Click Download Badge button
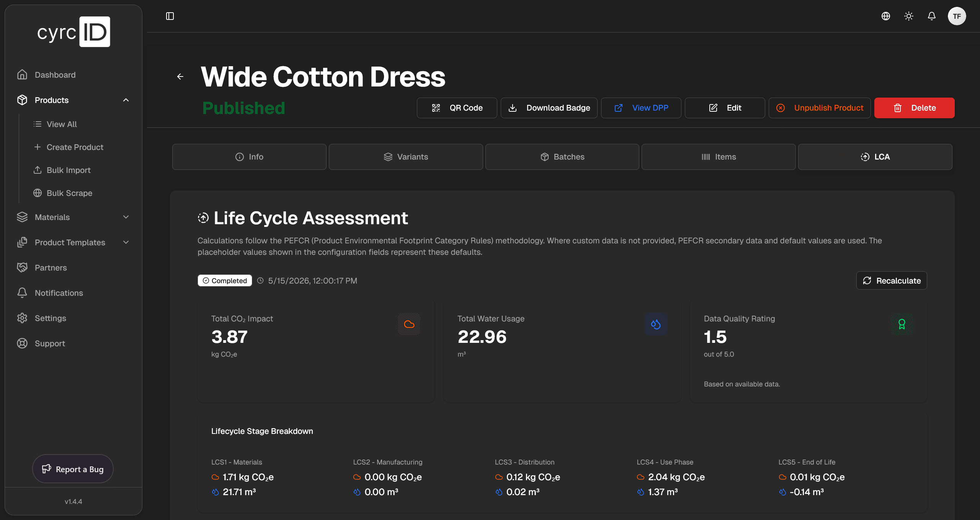Viewport: 980px width, 520px height. [549, 108]
